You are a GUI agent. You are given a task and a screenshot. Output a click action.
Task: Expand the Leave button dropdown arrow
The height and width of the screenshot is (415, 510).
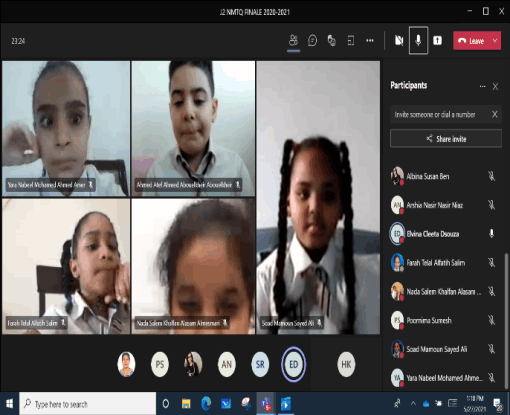[x=495, y=41]
